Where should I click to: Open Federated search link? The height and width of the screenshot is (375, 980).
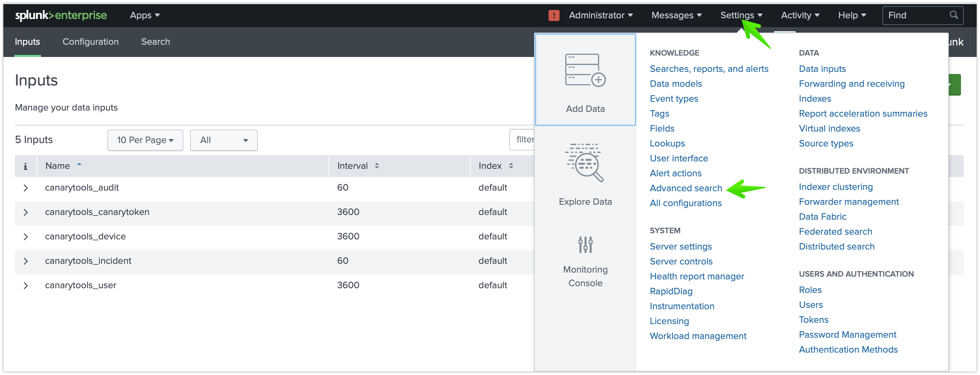(x=835, y=232)
